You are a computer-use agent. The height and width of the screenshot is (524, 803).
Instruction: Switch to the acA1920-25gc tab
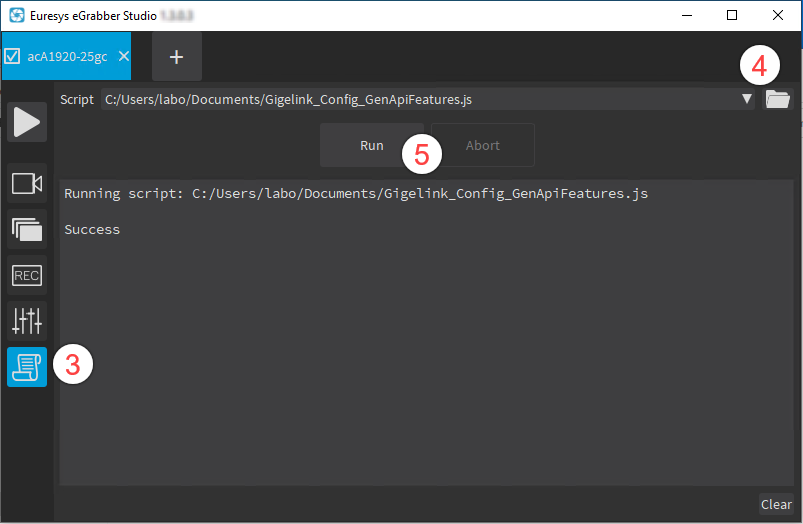68,56
